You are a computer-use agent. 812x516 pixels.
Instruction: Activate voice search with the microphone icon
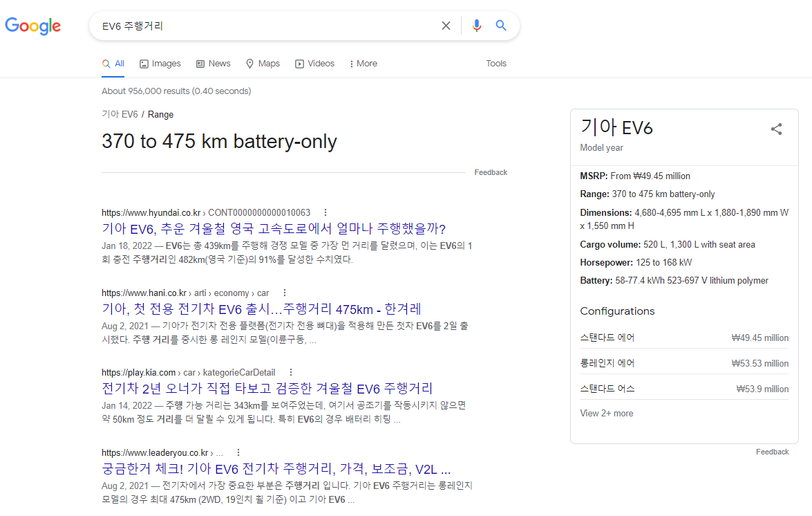click(476, 25)
